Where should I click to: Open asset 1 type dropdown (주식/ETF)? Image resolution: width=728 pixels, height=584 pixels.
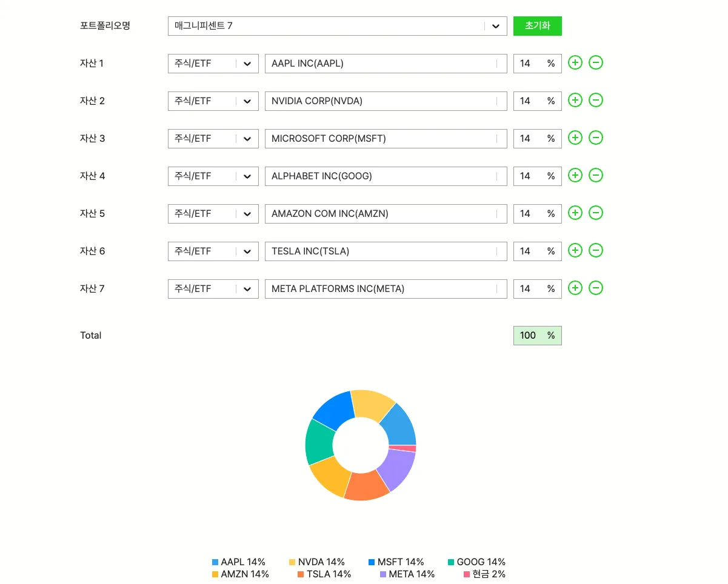point(213,64)
